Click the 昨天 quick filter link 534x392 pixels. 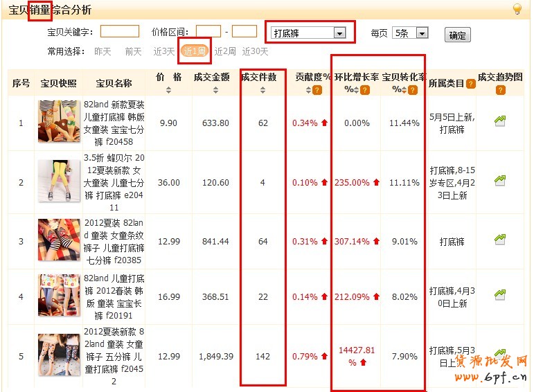tap(103, 51)
